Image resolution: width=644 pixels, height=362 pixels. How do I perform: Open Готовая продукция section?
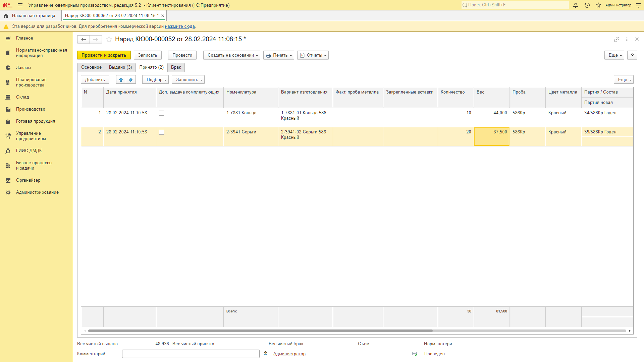click(x=36, y=121)
